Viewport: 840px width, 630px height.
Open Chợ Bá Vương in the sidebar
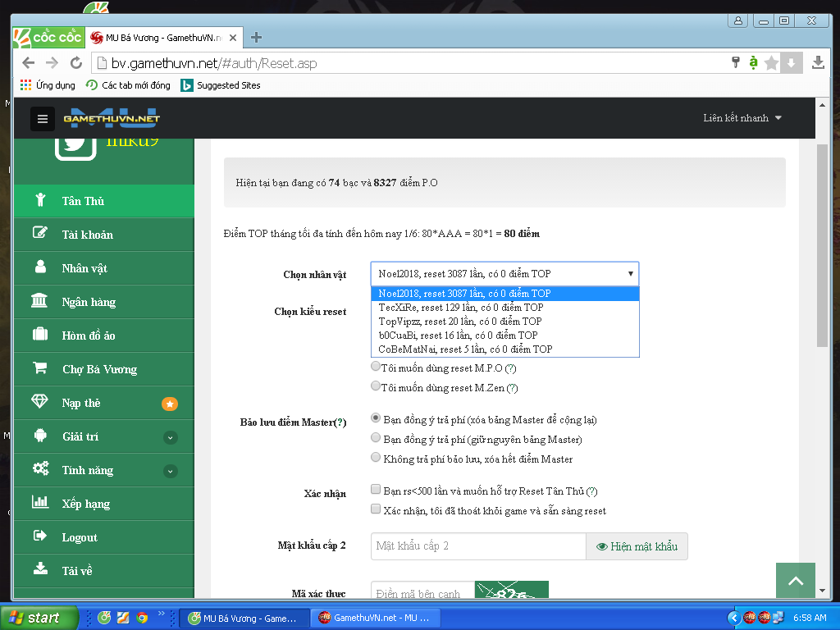click(104, 370)
